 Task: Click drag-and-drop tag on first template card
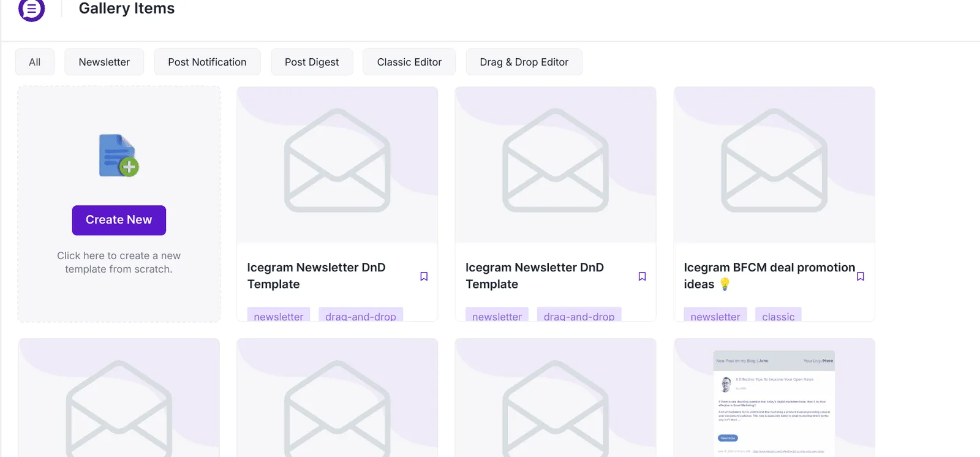click(x=361, y=315)
